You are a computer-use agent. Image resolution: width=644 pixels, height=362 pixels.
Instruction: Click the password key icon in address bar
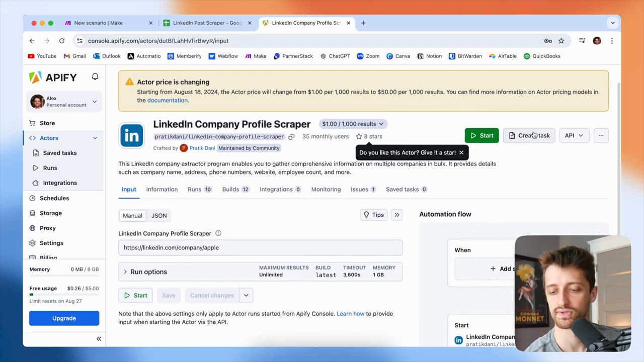(548, 41)
